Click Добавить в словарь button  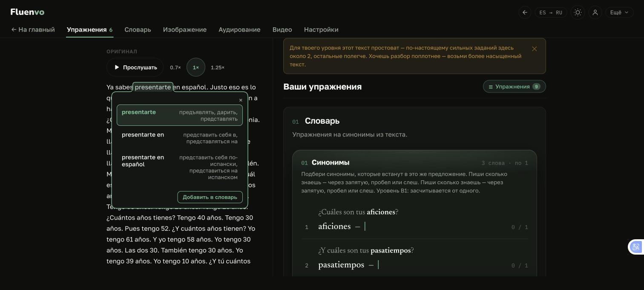coord(210,197)
